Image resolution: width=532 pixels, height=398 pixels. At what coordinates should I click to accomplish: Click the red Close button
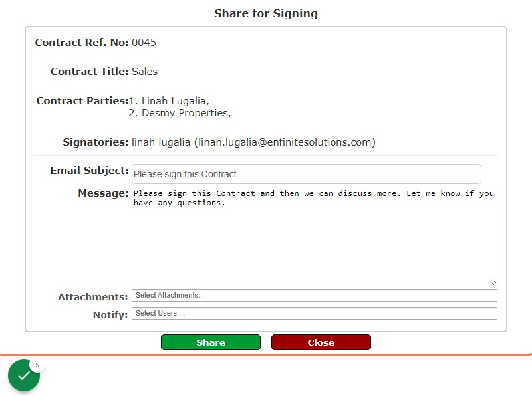(321, 342)
